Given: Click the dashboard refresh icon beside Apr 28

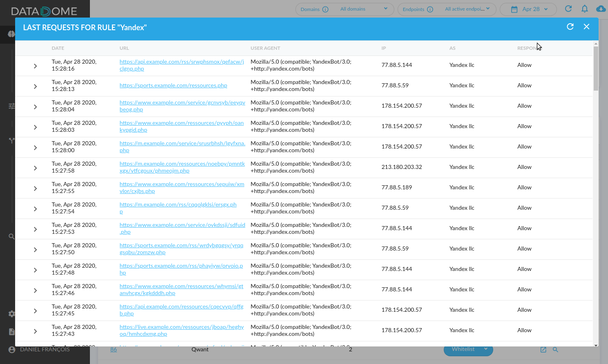Looking at the screenshot, I should (x=568, y=9).
